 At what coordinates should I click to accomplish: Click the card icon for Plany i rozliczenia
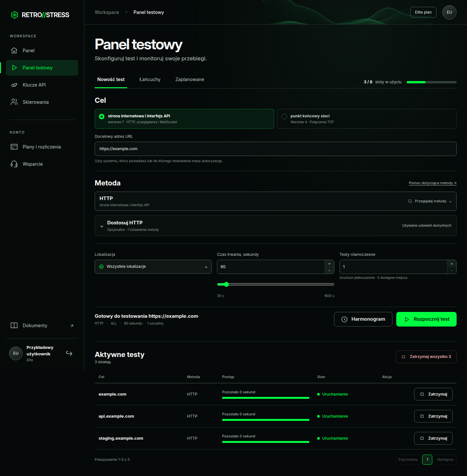click(x=14, y=147)
